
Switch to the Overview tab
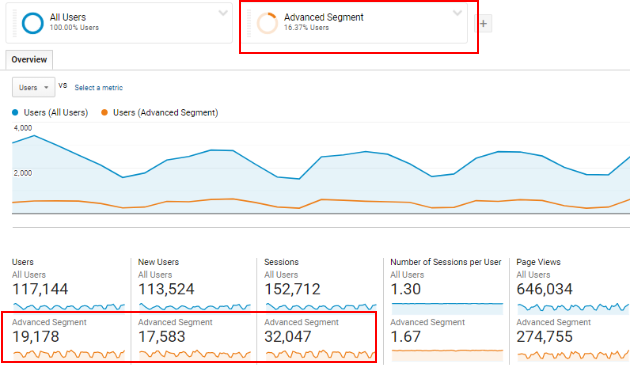click(x=29, y=59)
